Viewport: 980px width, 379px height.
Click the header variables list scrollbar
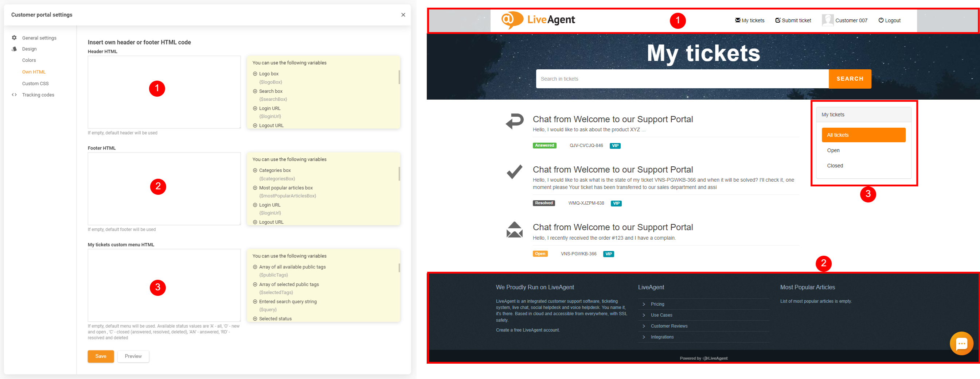(399, 77)
